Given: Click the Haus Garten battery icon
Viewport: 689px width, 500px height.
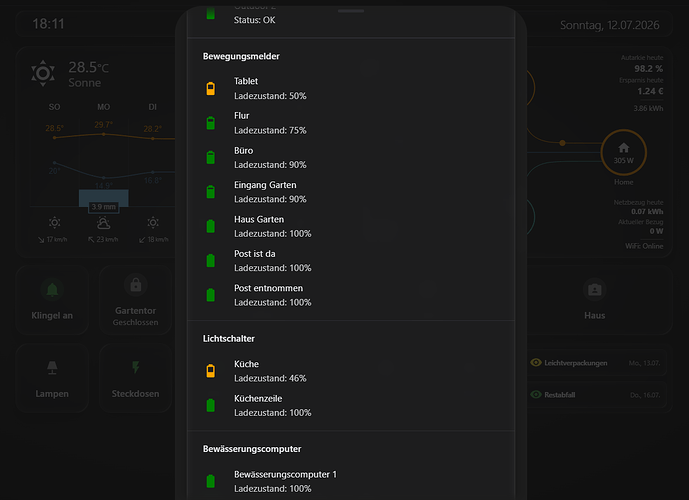Looking at the screenshot, I should tap(211, 226).
